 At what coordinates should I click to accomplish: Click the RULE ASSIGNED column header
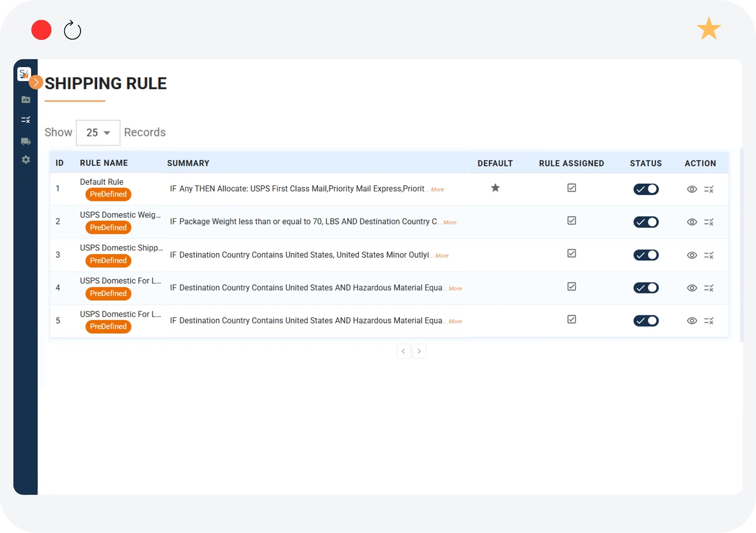572,163
